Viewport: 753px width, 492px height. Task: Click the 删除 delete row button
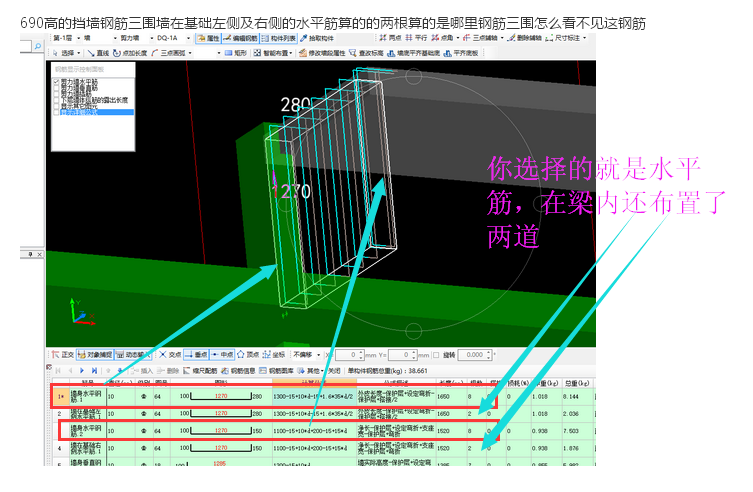point(168,371)
